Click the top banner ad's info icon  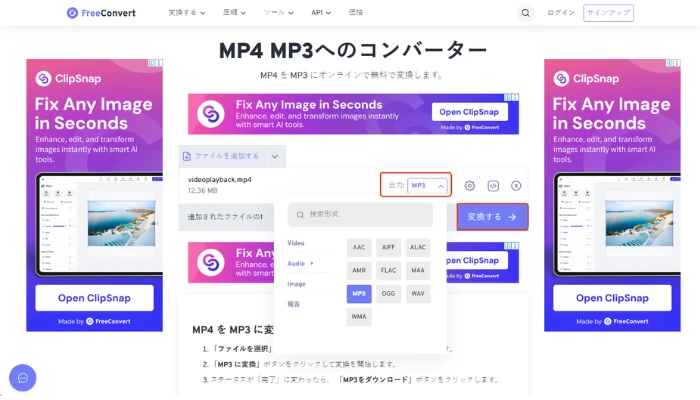[x=508, y=97]
